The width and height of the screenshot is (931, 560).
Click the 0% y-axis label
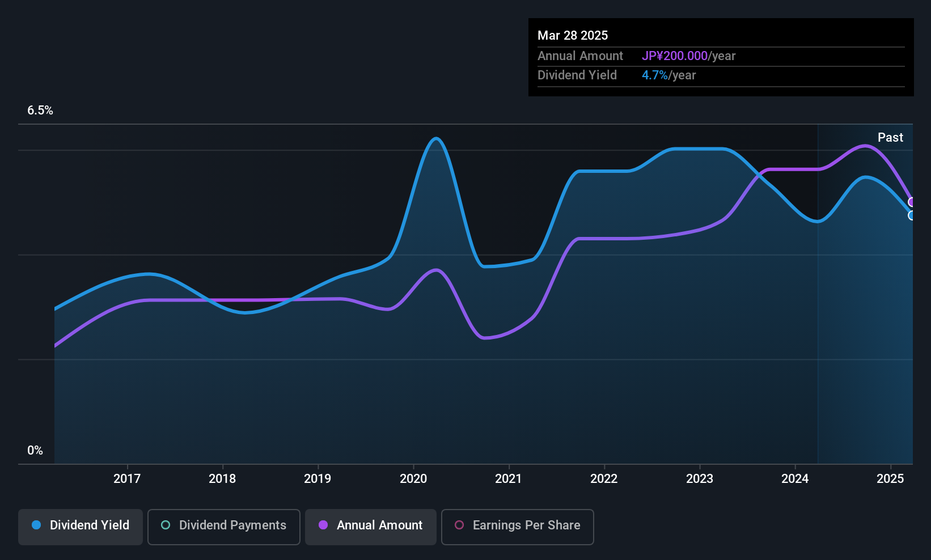click(35, 451)
